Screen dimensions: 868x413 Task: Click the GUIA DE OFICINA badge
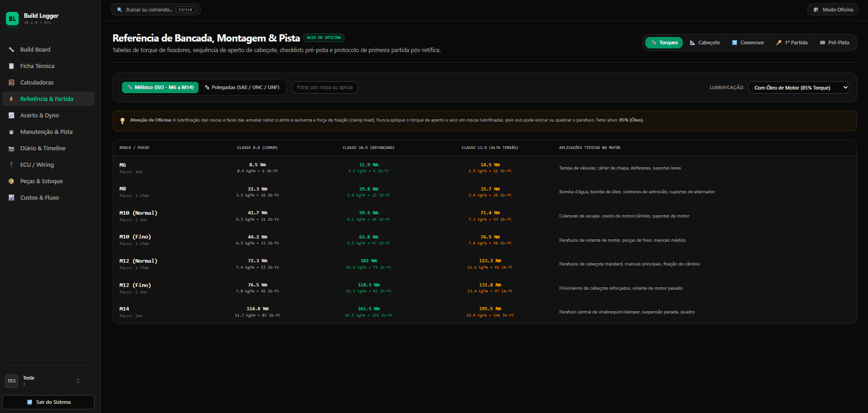point(324,37)
